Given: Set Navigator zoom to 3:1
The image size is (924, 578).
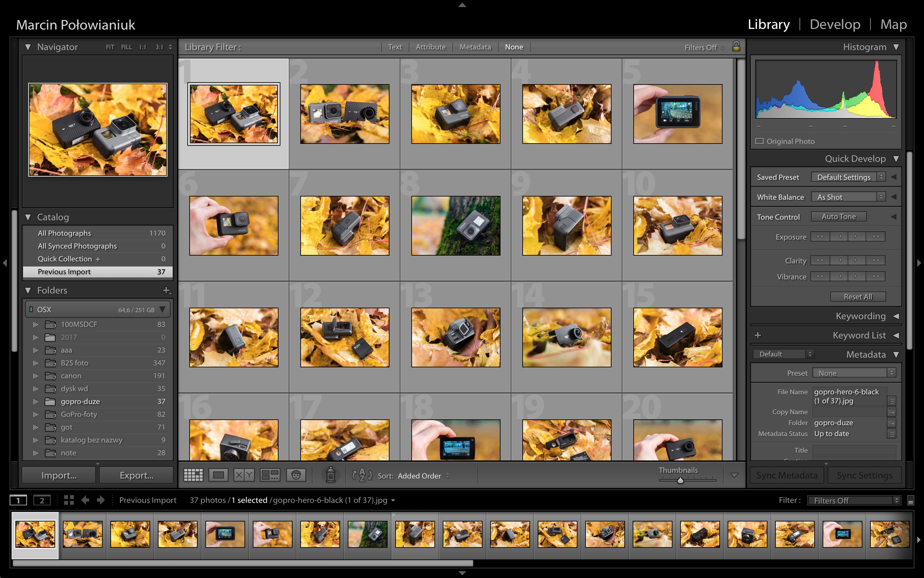Looking at the screenshot, I should pos(159,47).
